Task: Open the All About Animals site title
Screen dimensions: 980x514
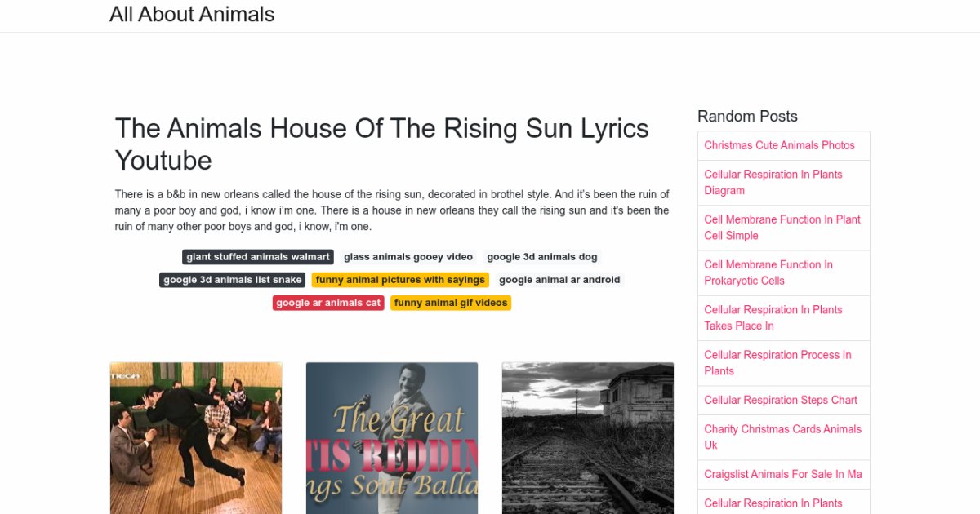Action: [192, 15]
